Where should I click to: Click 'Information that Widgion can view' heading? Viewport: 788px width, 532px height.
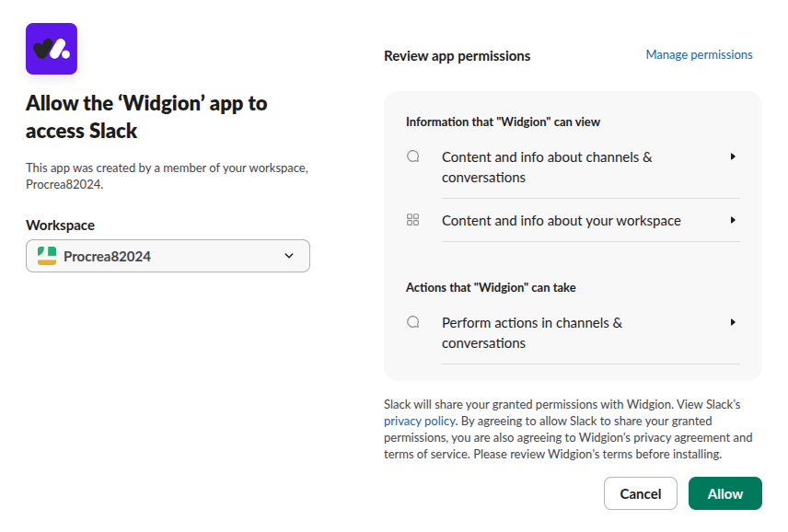click(x=503, y=121)
